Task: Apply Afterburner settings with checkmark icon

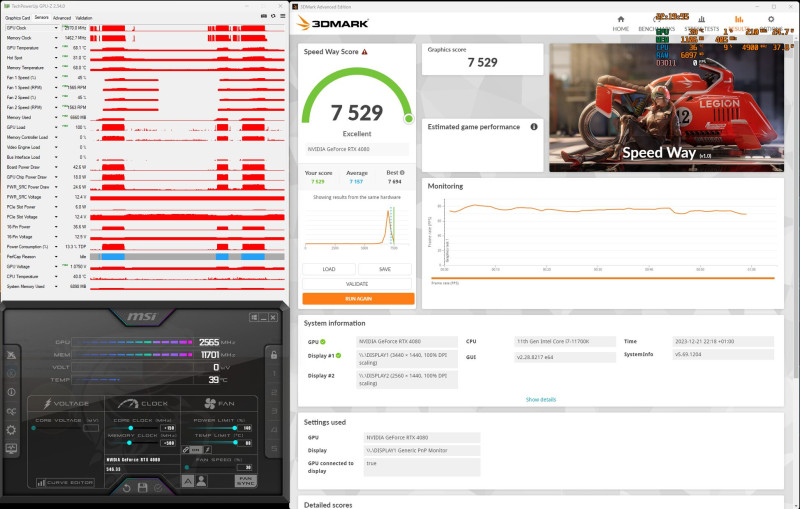Action: pos(158,488)
